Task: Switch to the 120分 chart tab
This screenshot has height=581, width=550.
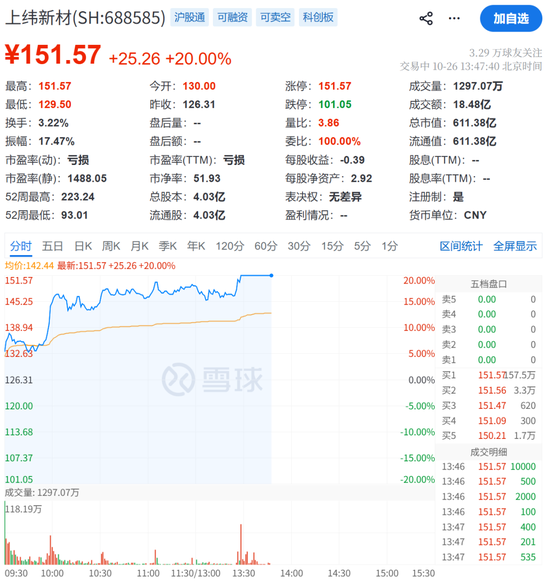Action: click(x=230, y=246)
